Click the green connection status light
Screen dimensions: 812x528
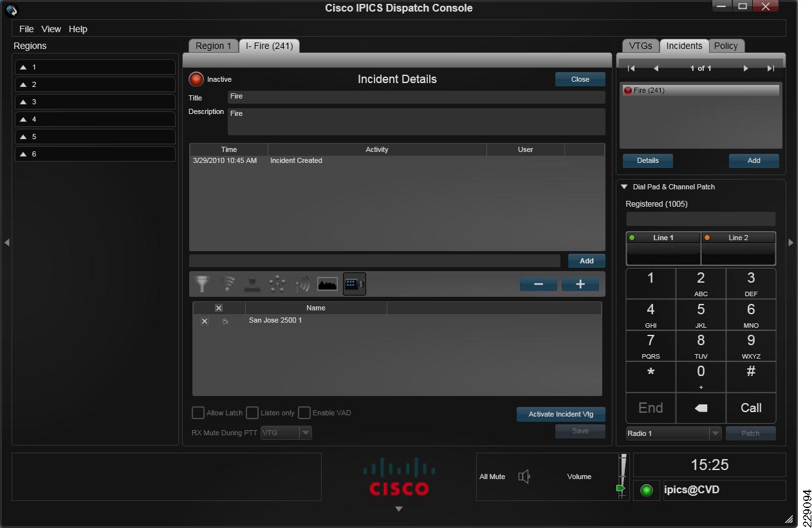pyautogui.click(x=647, y=491)
